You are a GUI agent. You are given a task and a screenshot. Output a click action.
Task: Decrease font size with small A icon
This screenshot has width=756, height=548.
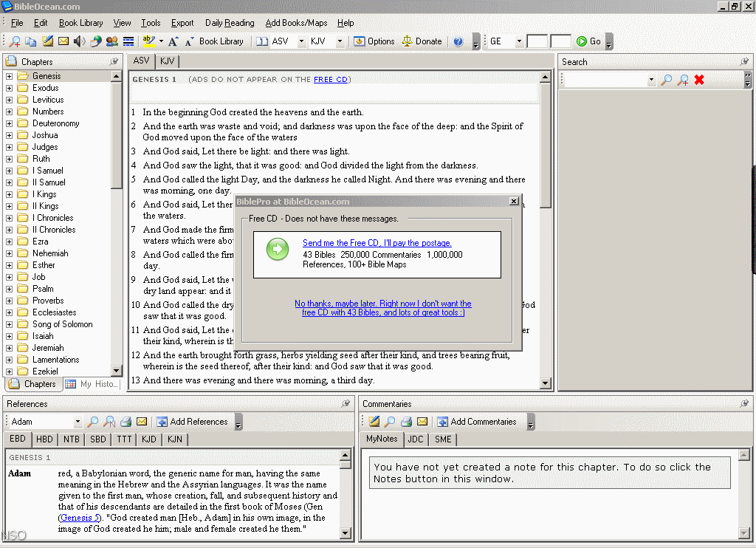click(x=189, y=41)
